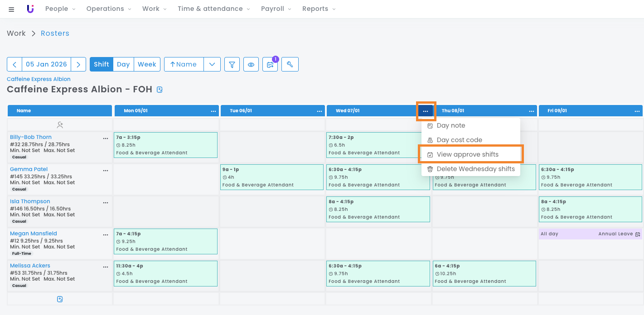This screenshot has width=644, height=315.
Task: Click the filter funnel icon
Action: pos(232,64)
